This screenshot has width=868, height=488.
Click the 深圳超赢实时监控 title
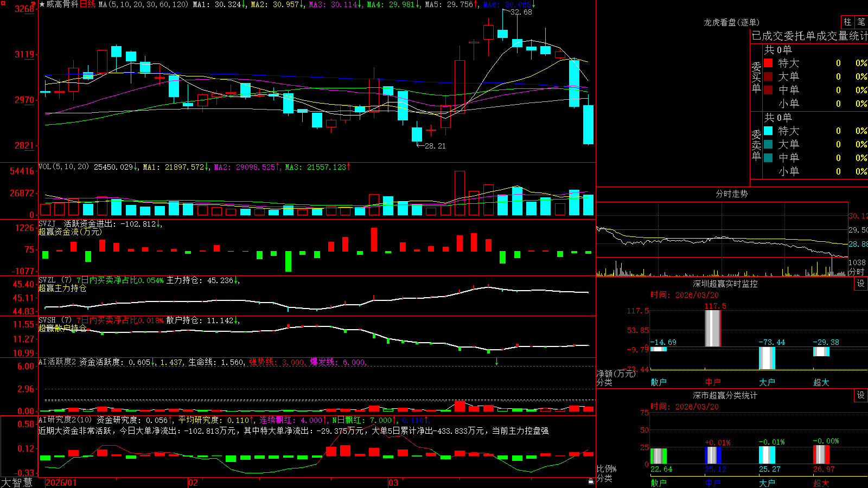pos(725,284)
